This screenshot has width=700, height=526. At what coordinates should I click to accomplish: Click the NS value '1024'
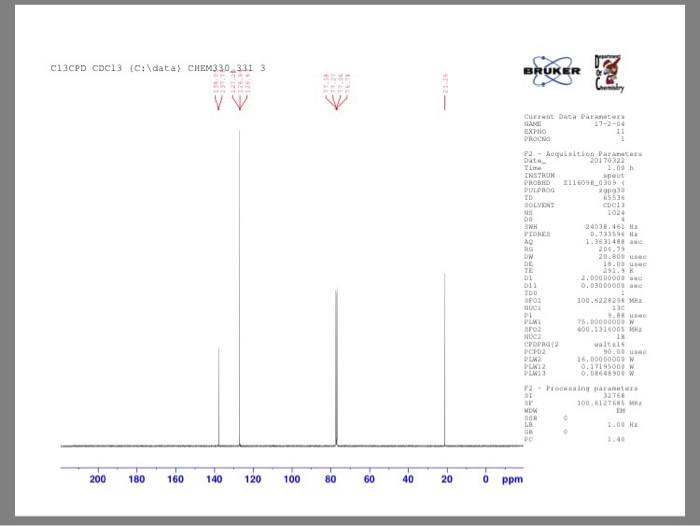click(616, 213)
